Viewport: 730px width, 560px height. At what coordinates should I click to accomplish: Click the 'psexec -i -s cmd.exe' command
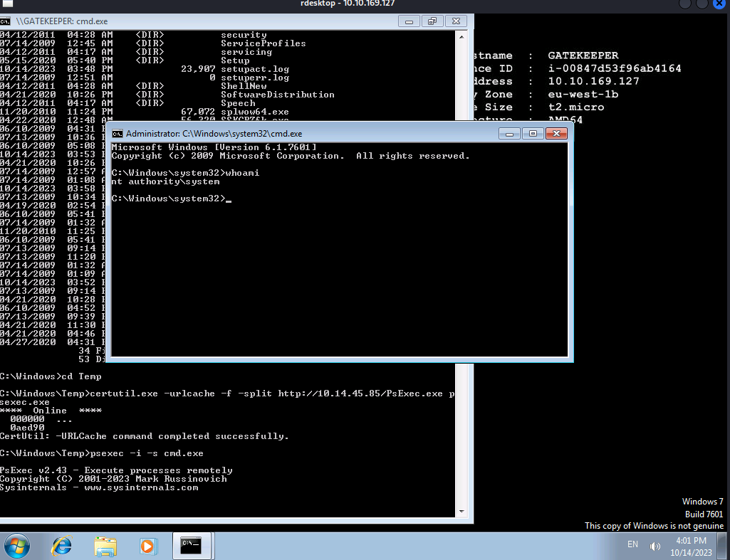[x=102, y=453]
